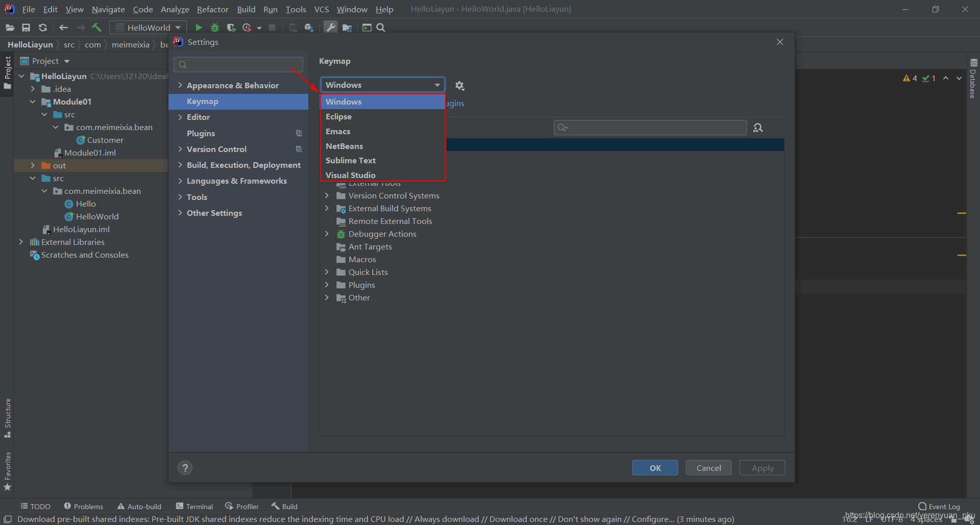
Task: Expand Languages & Frameworks category
Action: coord(180,181)
